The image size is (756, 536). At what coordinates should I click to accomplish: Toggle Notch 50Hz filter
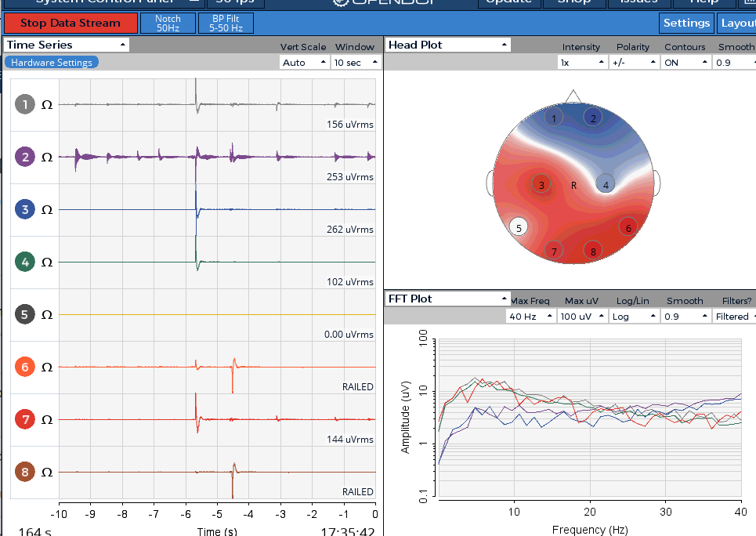(168, 24)
